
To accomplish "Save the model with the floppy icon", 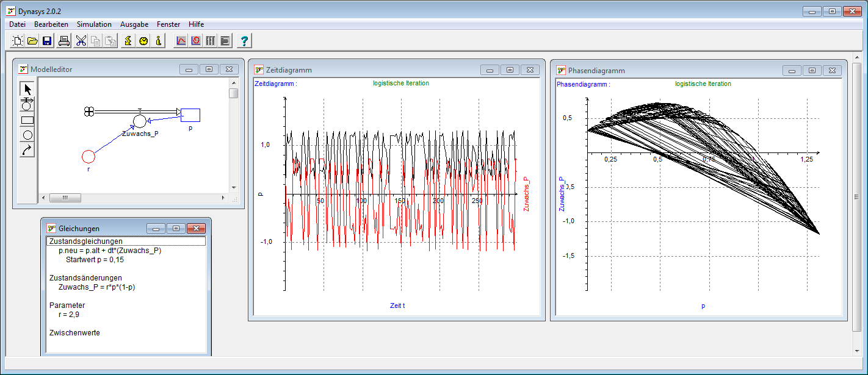I will [x=47, y=41].
